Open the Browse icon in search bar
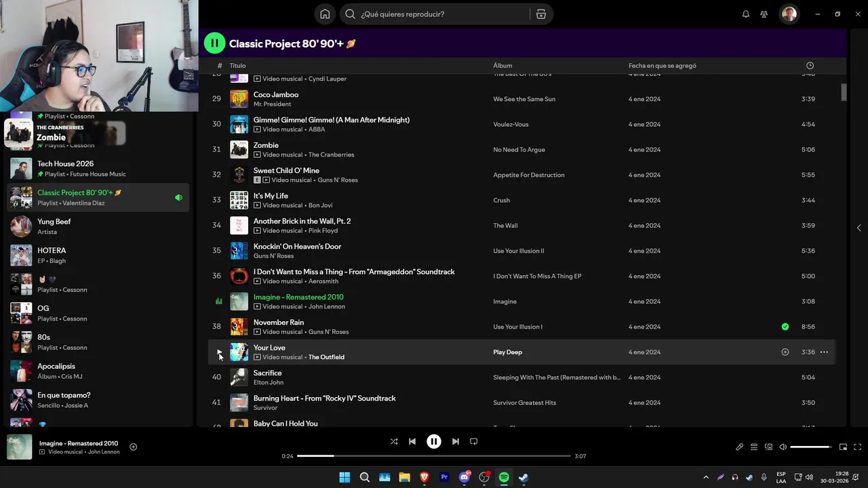This screenshot has width=868, height=488. 540,14
